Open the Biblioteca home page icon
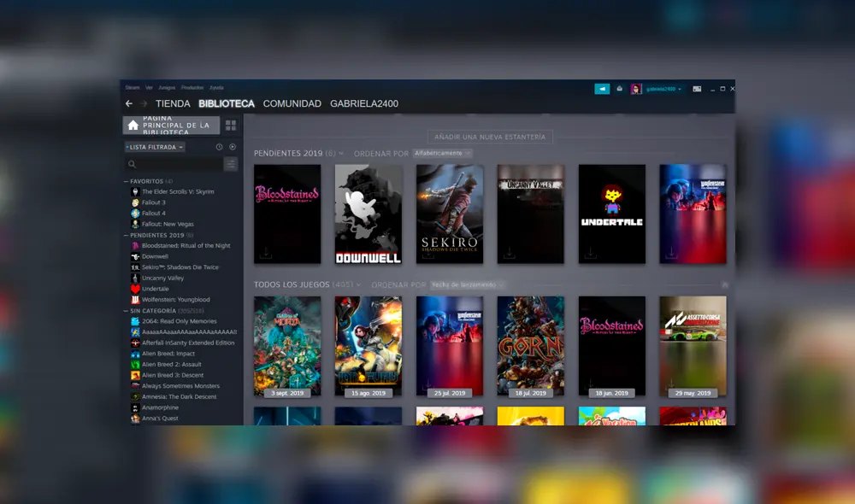The height and width of the screenshot is (504, 855). tap(133, 125)
